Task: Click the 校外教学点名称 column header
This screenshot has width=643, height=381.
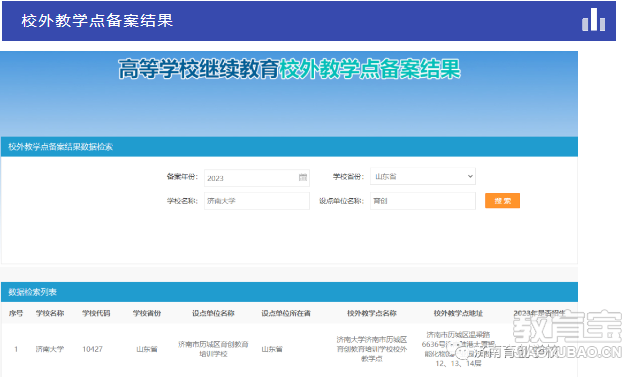Action: coord(372,313)
